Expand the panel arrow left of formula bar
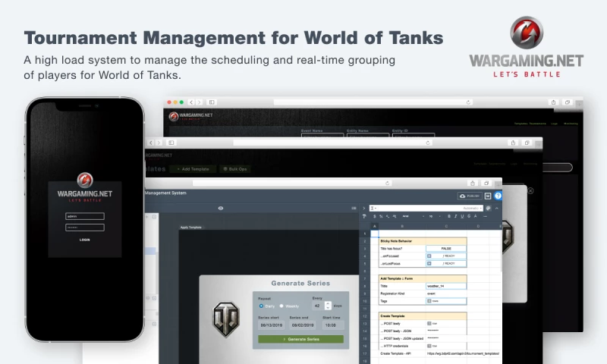This screenshot has width=607, height=364. (x=364, y=208)
